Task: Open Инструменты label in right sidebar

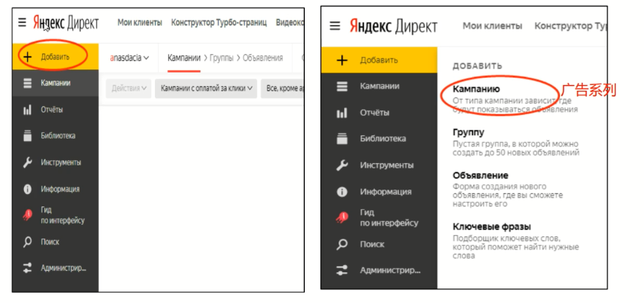Action: pyautogui.click(x=387, y=165)
